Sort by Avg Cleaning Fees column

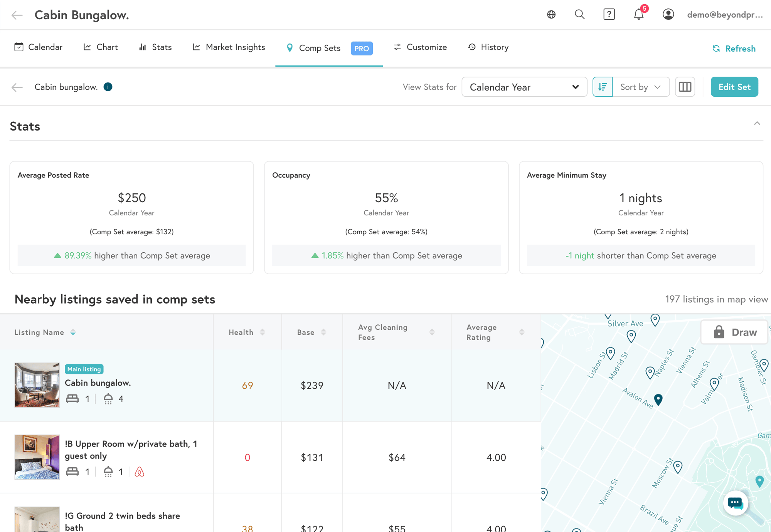coord(432,332)
